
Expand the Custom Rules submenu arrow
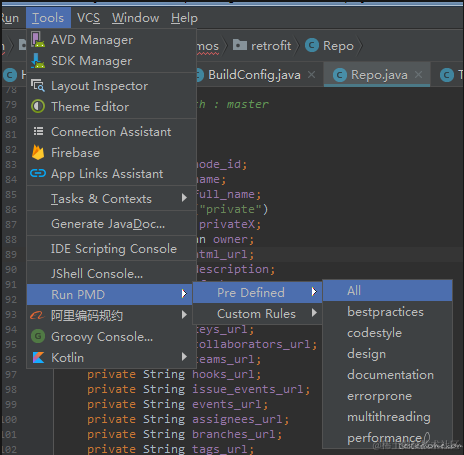click(314, 313)
